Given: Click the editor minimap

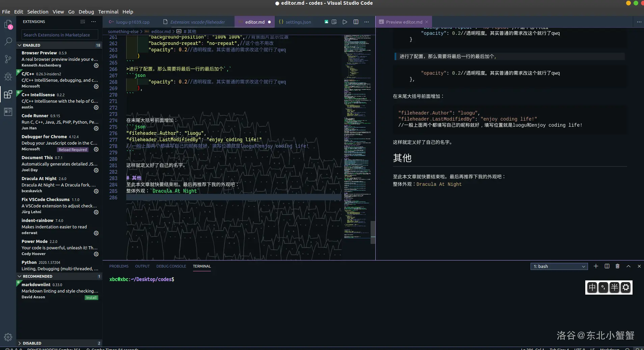Looking at the screenshot, I should tap(357, 136).
